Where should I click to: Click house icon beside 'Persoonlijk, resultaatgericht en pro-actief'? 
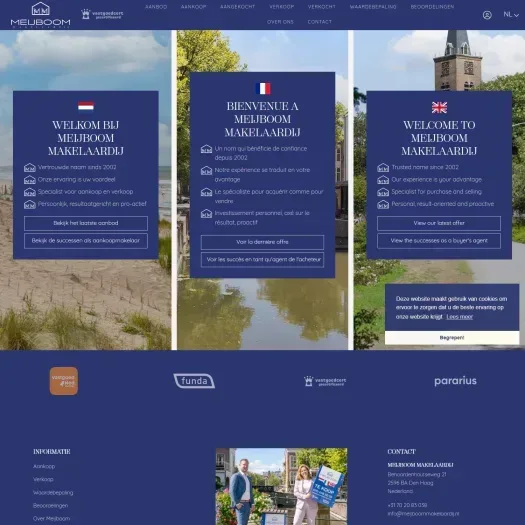click(30, 204)
